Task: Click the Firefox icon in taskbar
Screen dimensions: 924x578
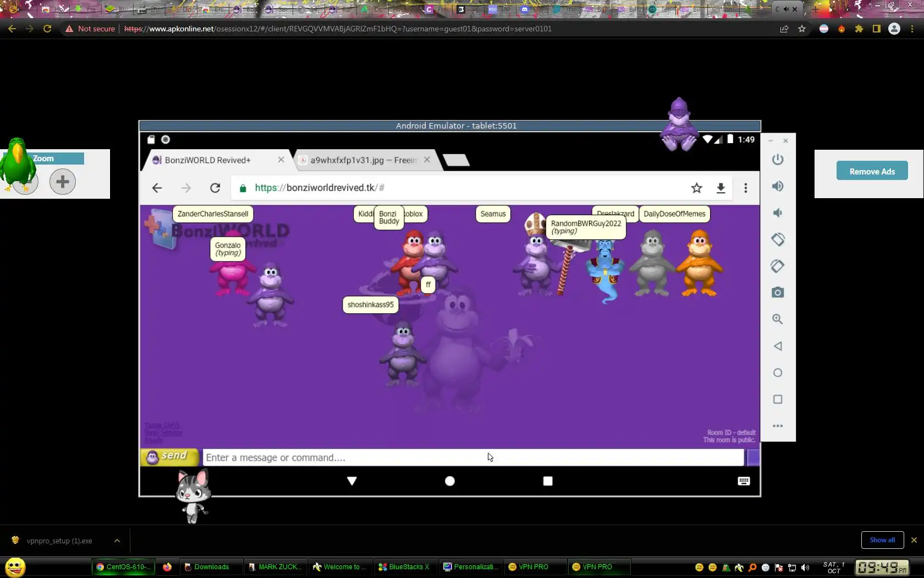Action: click(x=167, y=567)
